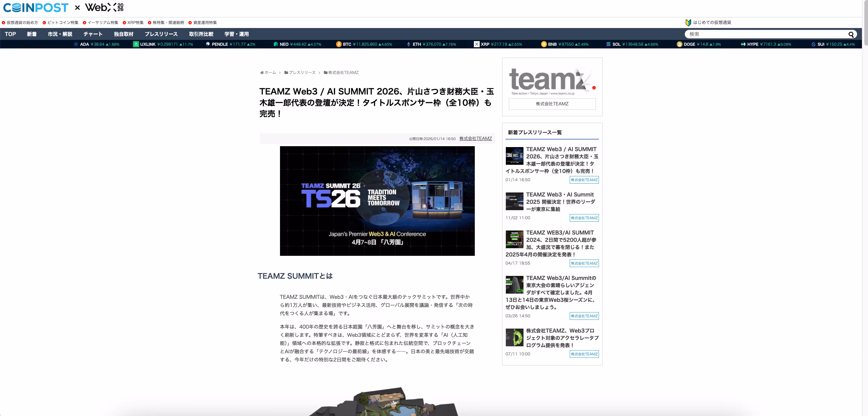
Task: Click thumbnail of 03/26 14:50 press release
Action: point(515,284)
